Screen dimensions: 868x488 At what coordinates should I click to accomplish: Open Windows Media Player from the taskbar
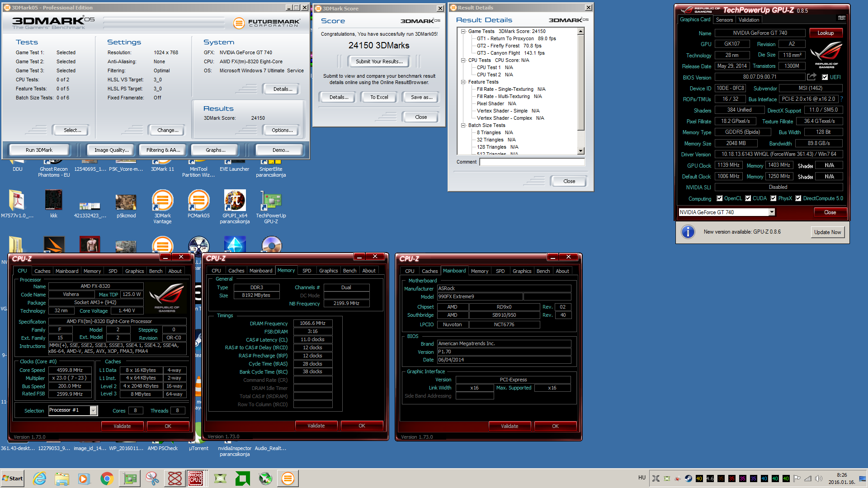(84, 479)
